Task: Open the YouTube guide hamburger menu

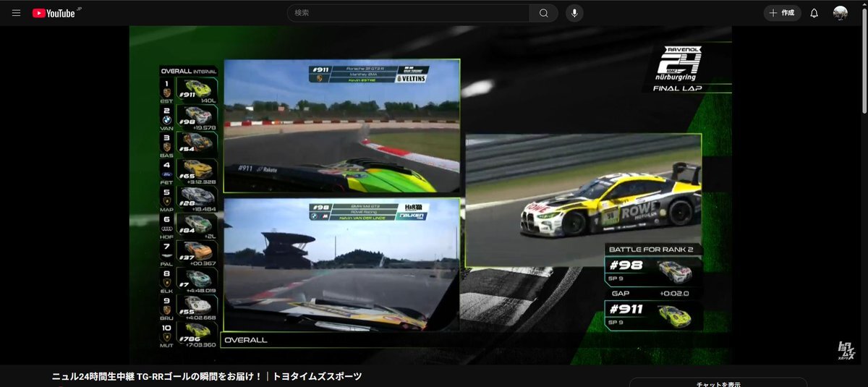Action: click(x=16, y=13)
